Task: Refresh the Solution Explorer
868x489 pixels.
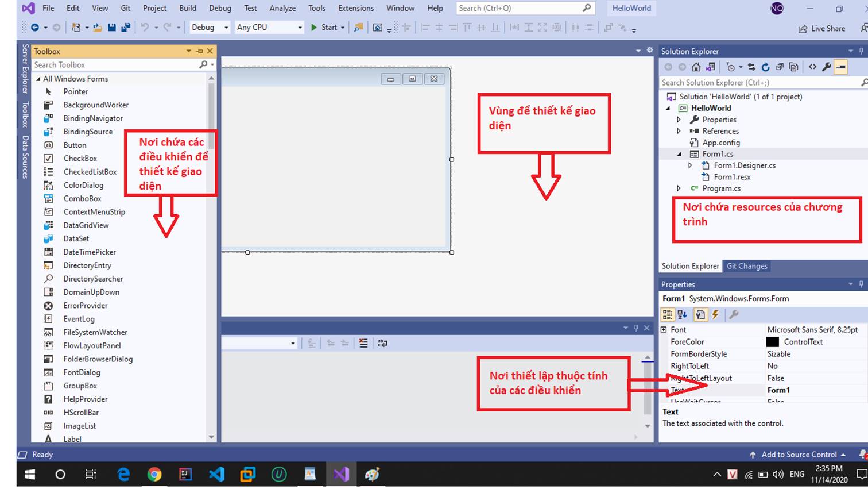Action: (766, 67)
